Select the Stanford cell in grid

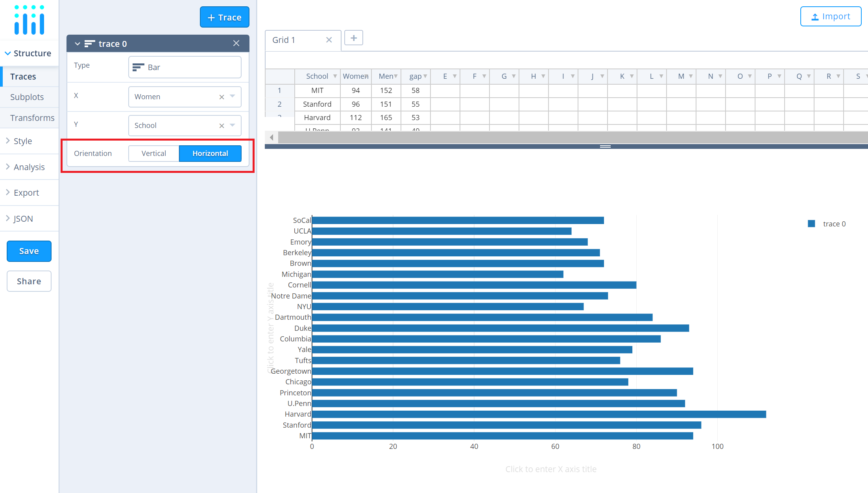tap(317, 104)
